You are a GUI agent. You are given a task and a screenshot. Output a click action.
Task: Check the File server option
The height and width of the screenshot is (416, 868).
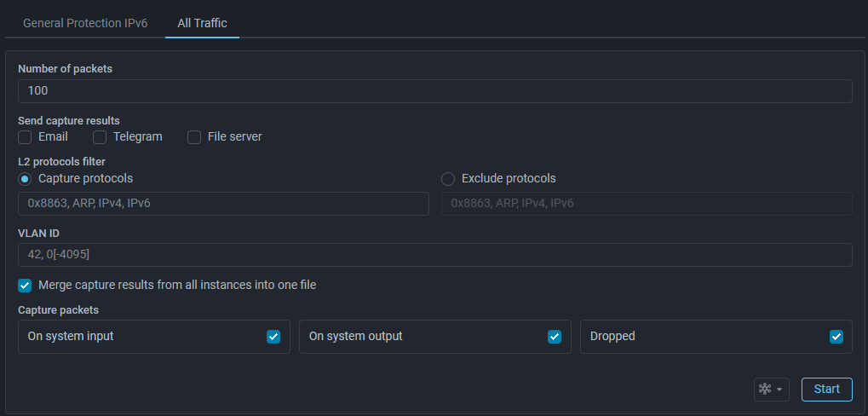tap(194, 137)
